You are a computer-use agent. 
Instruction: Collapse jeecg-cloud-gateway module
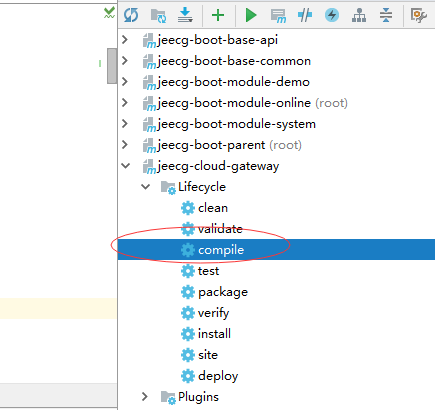coord(126,166)
